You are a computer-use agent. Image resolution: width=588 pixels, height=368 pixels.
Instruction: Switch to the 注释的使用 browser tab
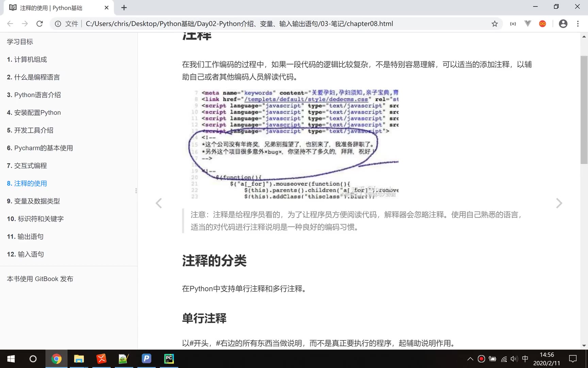coord(51,7)
